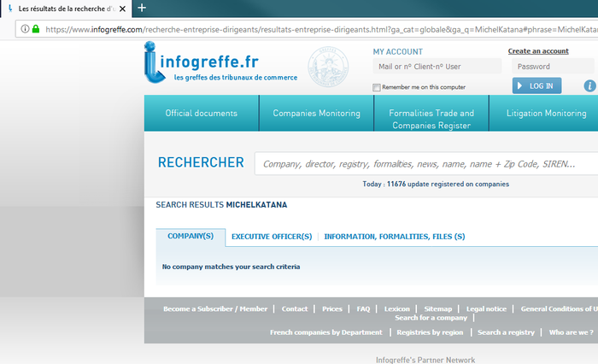The width and height of the screenshot is (598, 364).
Task: Click the MY ACCOUNT label
Action: pos(398,52)
